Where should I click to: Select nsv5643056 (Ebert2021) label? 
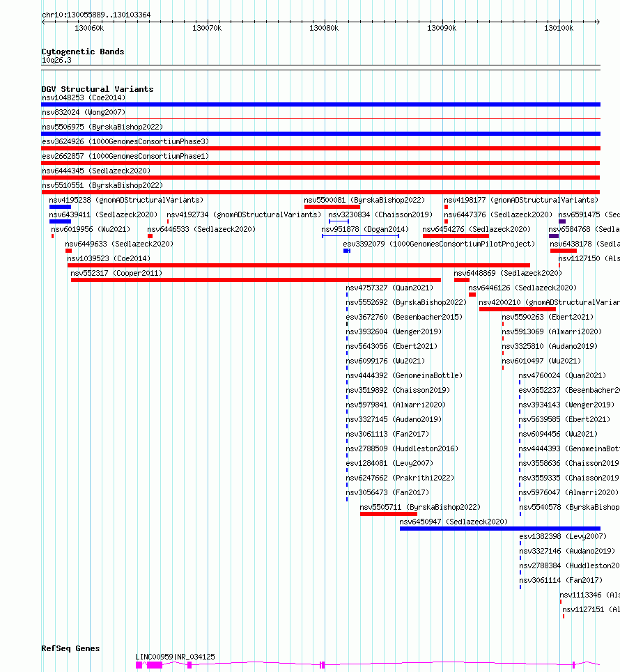[x=392, y=346]
